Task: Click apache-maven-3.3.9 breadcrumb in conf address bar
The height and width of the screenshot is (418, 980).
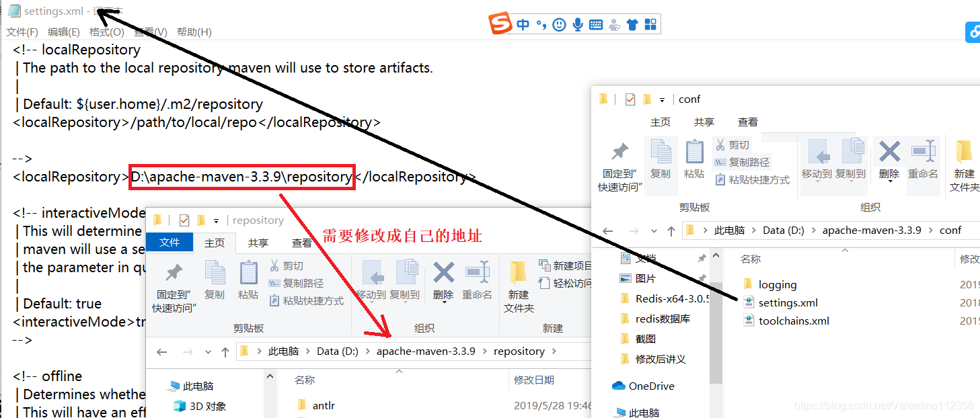Action: [872, 230]
